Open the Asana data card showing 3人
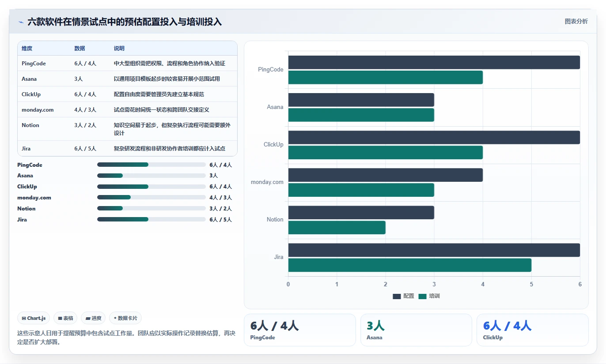The image size is (606, 364). pyautogui.click(x=416, y=330)
